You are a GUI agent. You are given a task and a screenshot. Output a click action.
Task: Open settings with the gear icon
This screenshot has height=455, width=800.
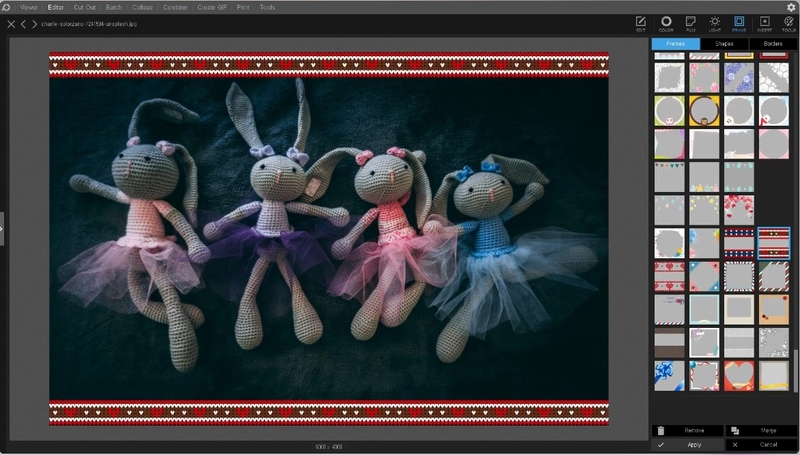(x=791, y=7)
